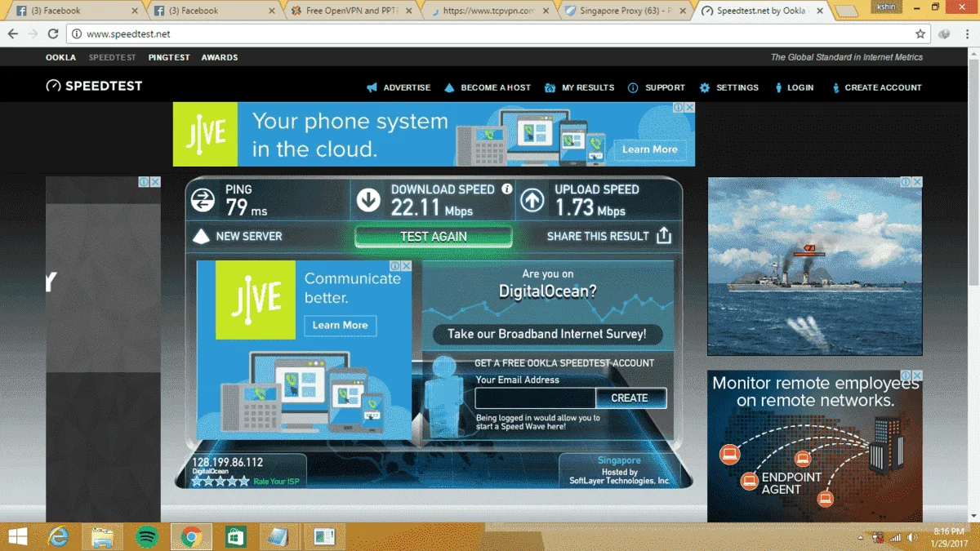This screenshot has width=980, height=551.
Task: Click AdChoices icon on Jive banner
Action: pyautogui.click(x=678, y=108)
